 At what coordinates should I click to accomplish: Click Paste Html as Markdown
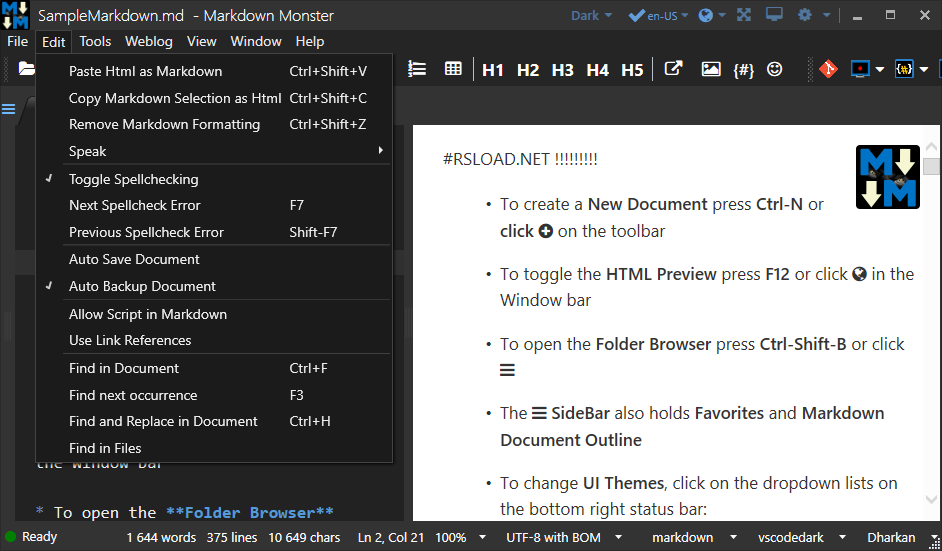145,71
